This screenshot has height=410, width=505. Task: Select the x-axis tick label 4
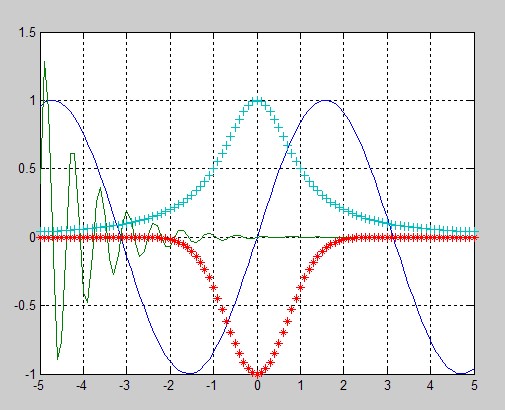coord(431,386)
